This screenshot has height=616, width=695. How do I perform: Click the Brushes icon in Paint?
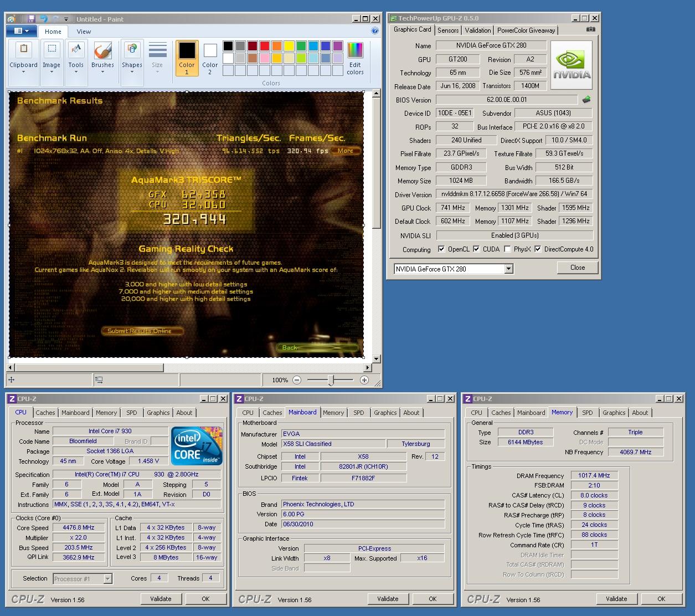pyautogui.click(x=102, y=51)
